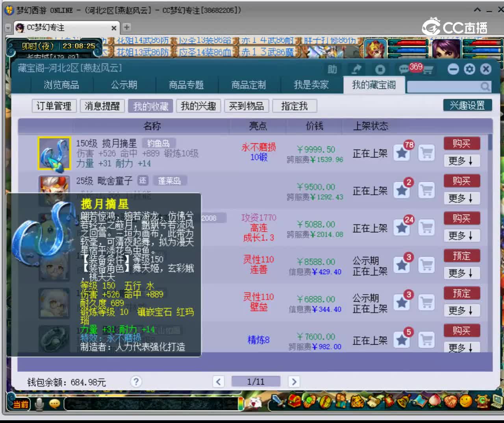Select the 我的收藏 sub-tab
The image size is (504, 423).
[x=150, y=106]
